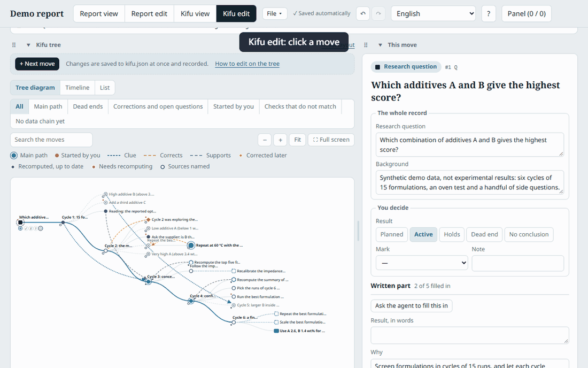The width and height of the screenshot is (588, 368).
Task: Zoom in the tree with plus button
Action: pos(280,140)
